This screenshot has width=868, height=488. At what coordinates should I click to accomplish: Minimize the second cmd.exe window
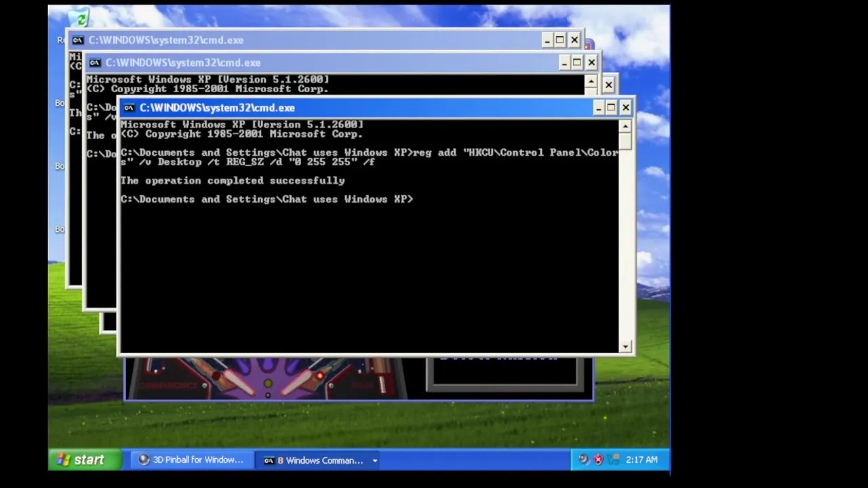[564, 62]
